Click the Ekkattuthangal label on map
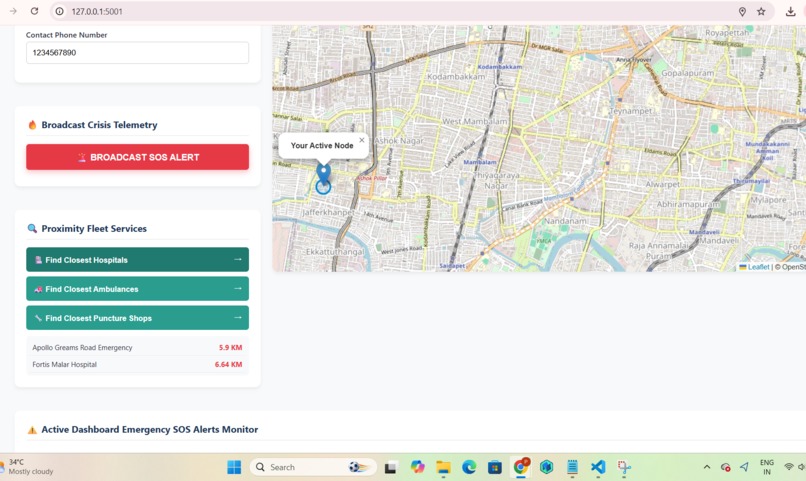The width and height of the screenshot is (806, 481). click(x=335, y=252)
